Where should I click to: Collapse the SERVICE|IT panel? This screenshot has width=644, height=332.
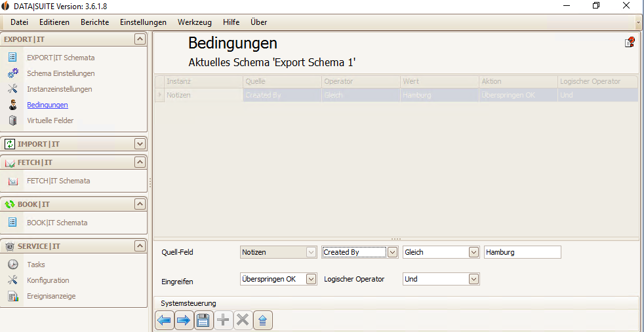pos(140,246)
